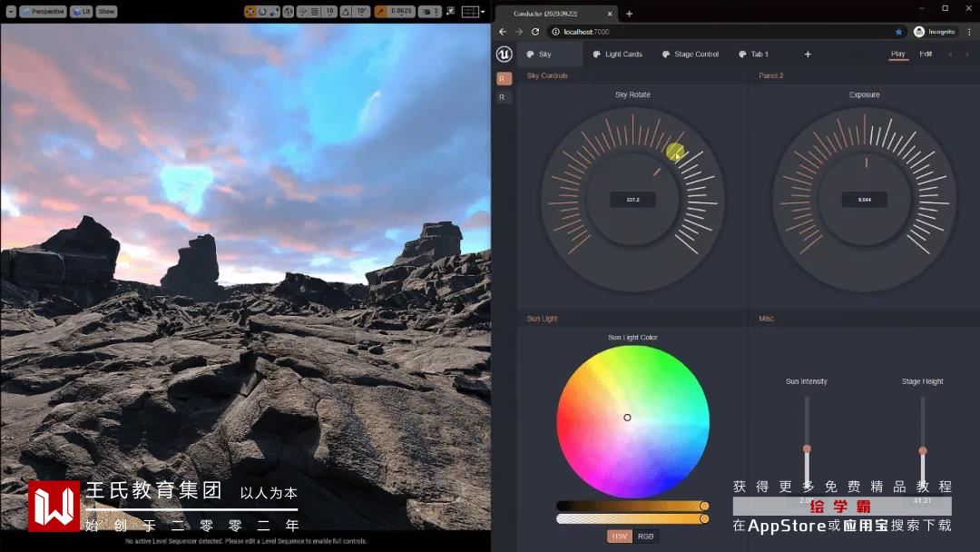Click the Panel 2 header label

[x=770, y=75]
